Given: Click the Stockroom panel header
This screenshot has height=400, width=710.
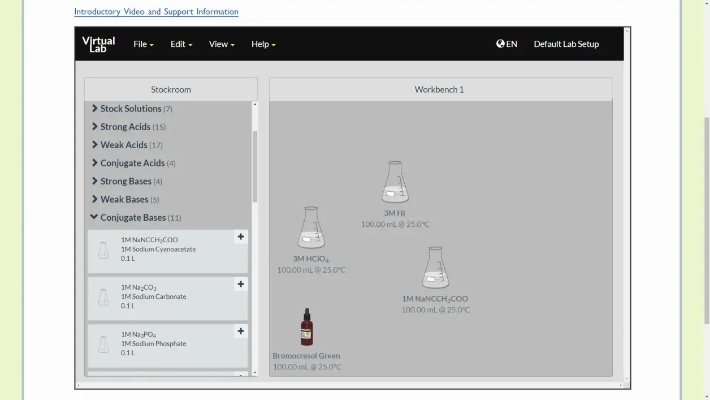Looking at the screenshot, I should 171,89.
